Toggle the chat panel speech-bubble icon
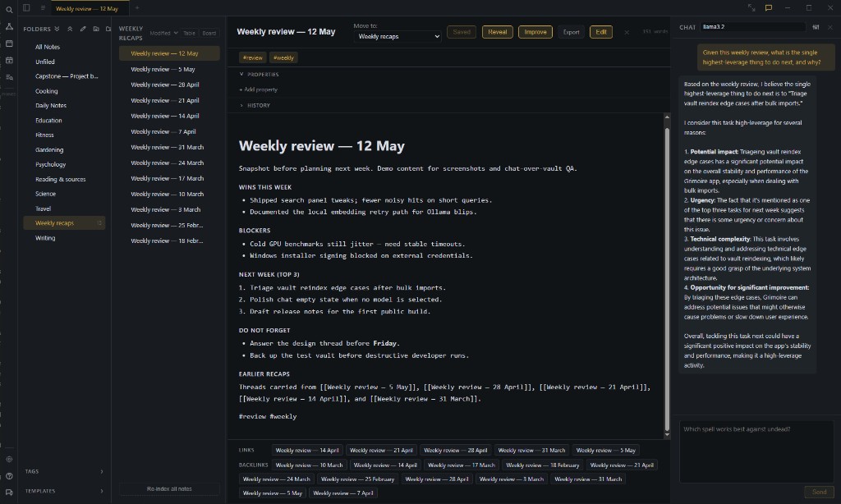Image resolution: width=841 pixels, height=504 pixels. point(769,8)
